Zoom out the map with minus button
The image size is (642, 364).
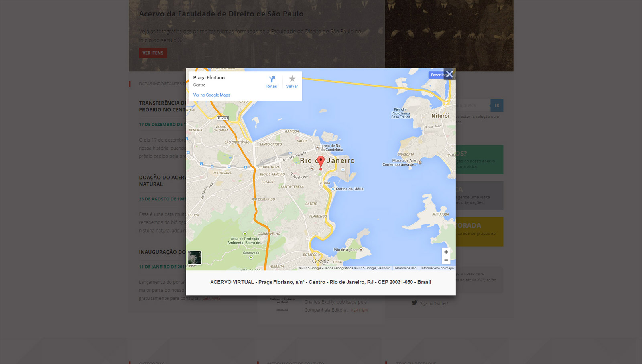[446, 260]
